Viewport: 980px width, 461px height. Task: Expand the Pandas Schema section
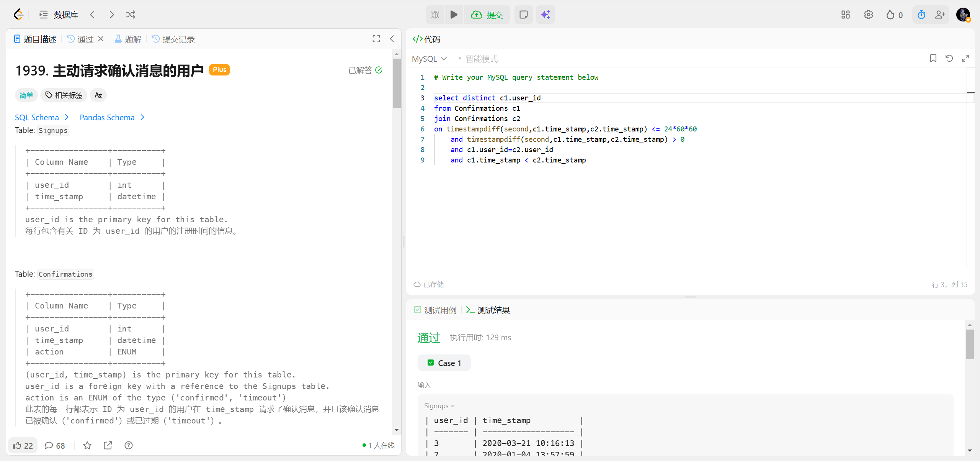(112, 117)
